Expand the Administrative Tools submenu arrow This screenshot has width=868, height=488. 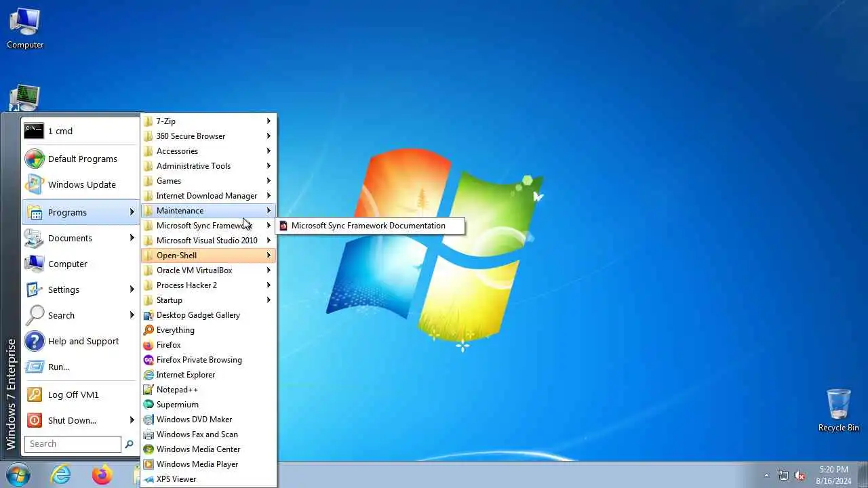point(269,166)
